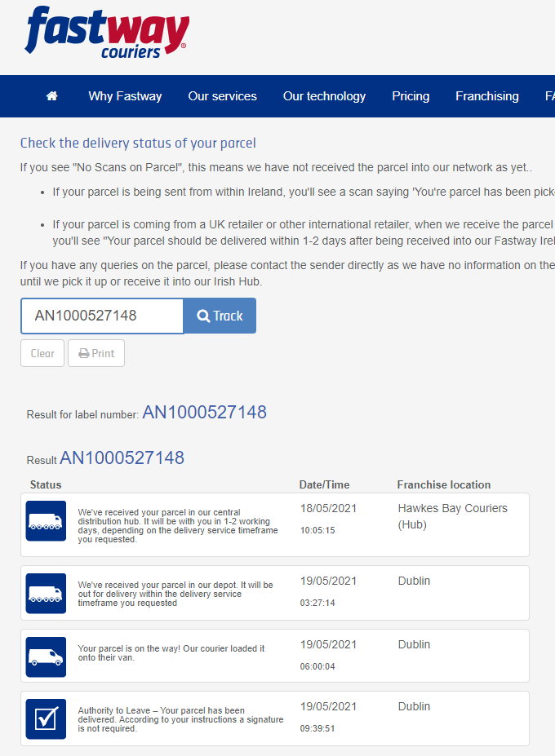The height and width of the screenshot is (756, 555).
Task: Go to the home icon in navigation bar
Action: 52,96
